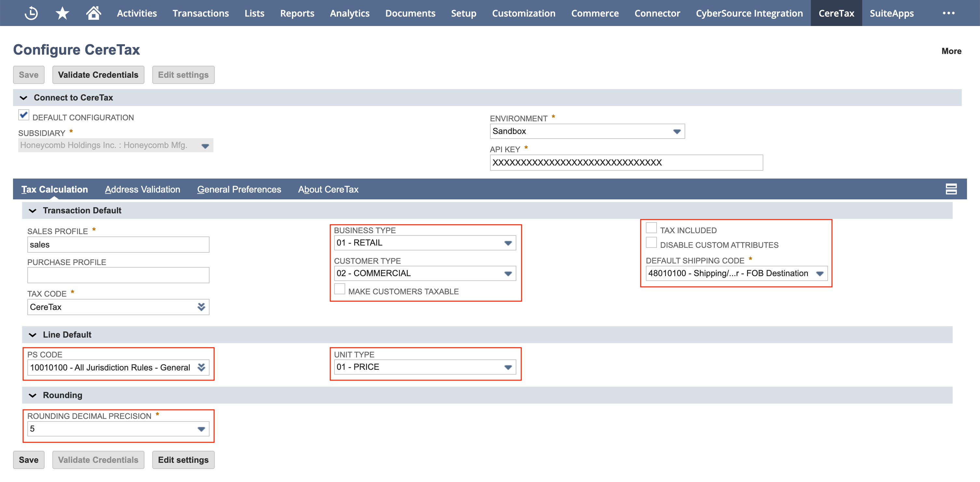The width and height of the screenshot is (980, 482).
Task: Toggle the Default Configuration checkbox
Action: click(23, 115)
